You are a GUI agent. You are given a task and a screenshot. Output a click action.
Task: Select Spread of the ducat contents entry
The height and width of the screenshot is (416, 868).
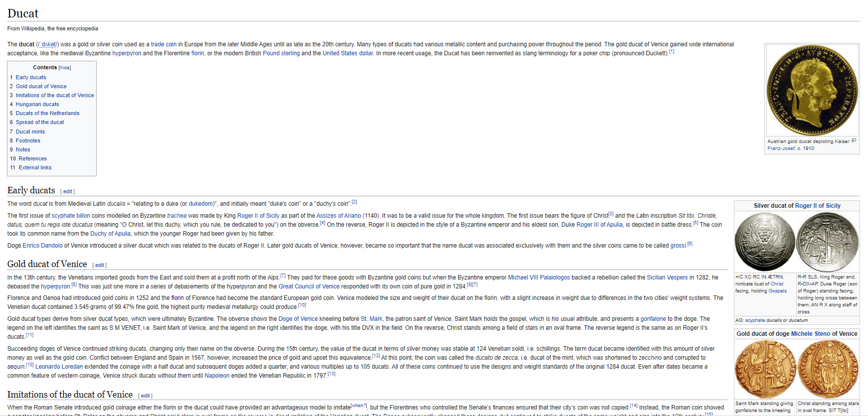coord(40,122)
